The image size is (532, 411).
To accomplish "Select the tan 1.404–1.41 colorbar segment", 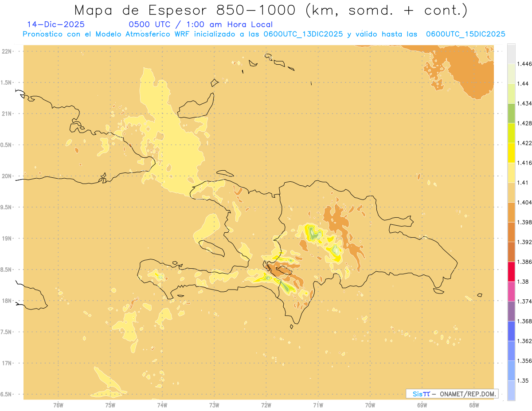I will (511, 192).
